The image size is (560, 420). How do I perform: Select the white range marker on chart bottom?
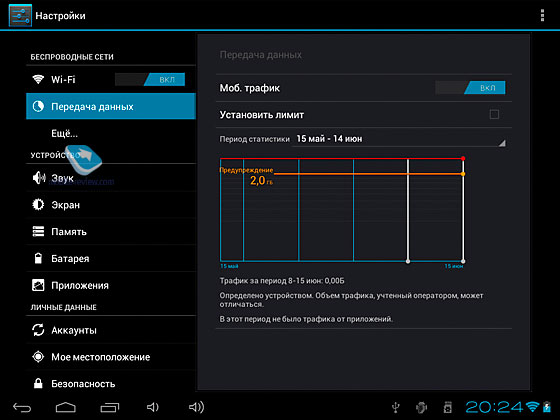pos(408,261)
